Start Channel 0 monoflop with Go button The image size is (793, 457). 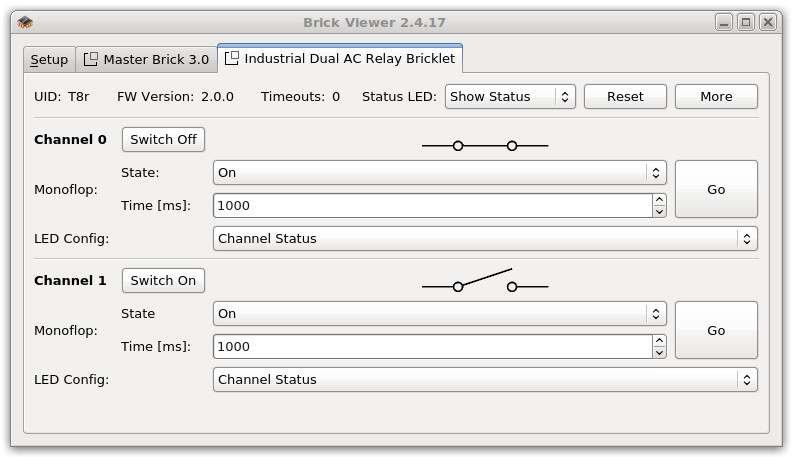point(716,189)
